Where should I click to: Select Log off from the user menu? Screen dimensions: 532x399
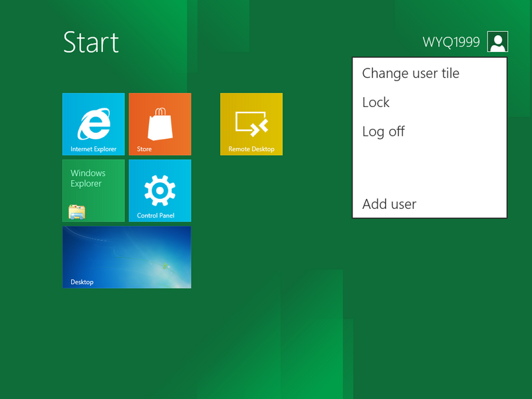tap(384, 132)
